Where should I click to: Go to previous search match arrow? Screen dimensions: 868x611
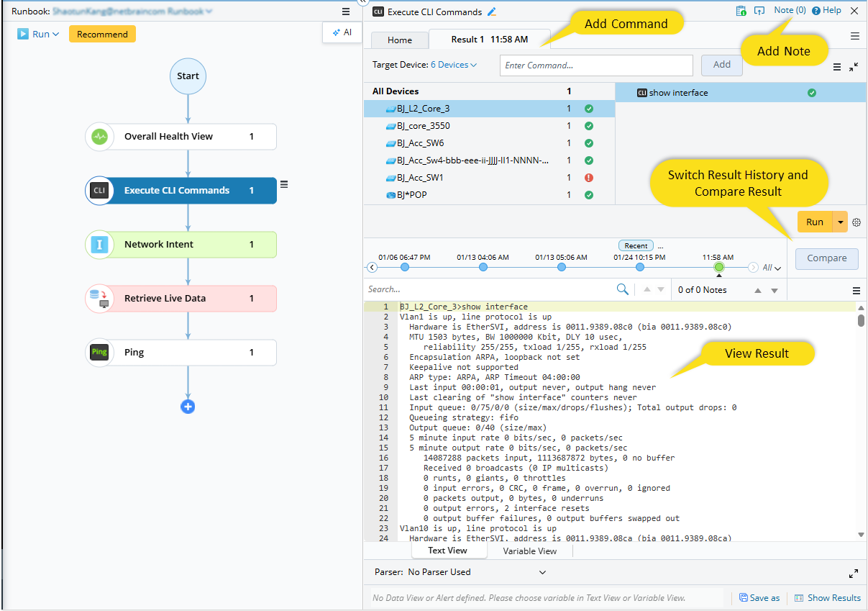point(647,290)
